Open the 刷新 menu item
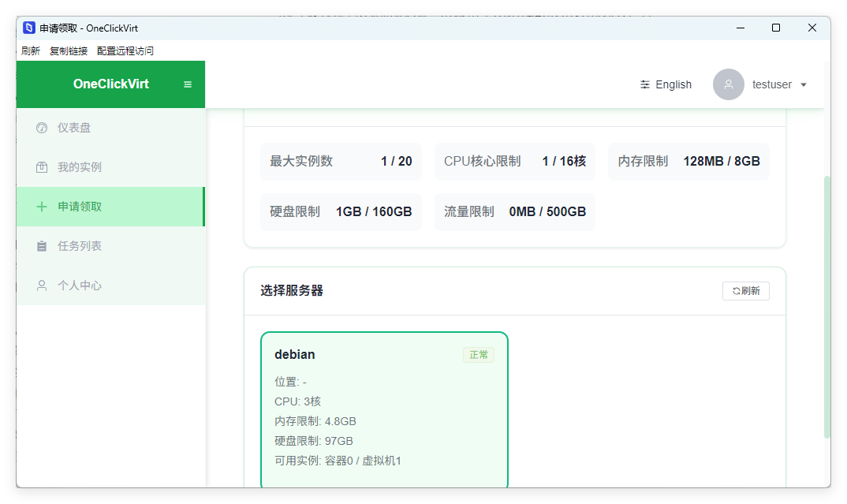The height and width of the screenshot is (504, 847). [x=30, y=50]
